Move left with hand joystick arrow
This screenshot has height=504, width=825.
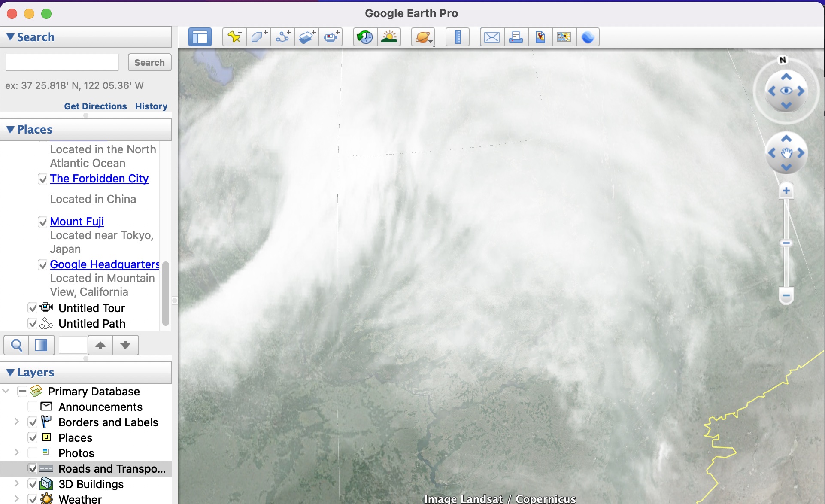pos(772,153)
